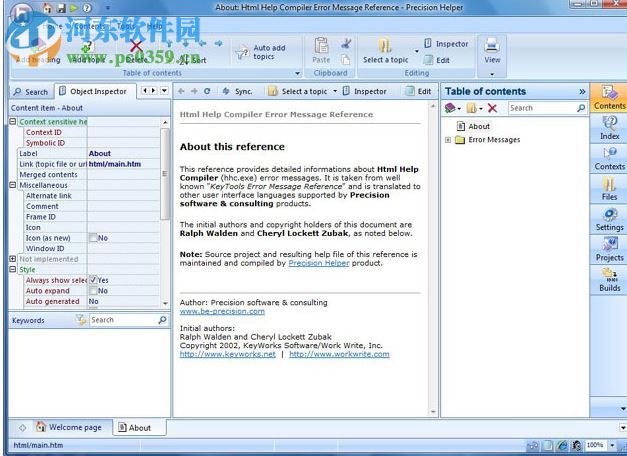Open the Projects sidebar panel

pos(609,250)
